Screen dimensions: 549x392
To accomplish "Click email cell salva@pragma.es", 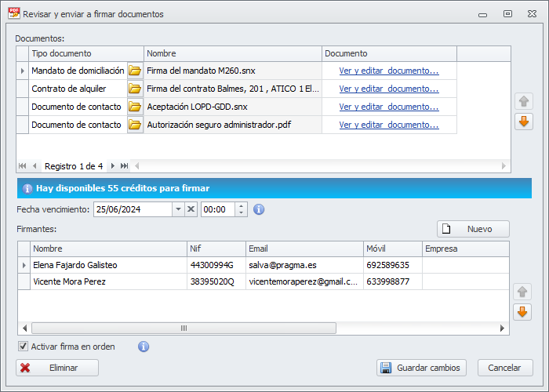I will click(304, 265).
